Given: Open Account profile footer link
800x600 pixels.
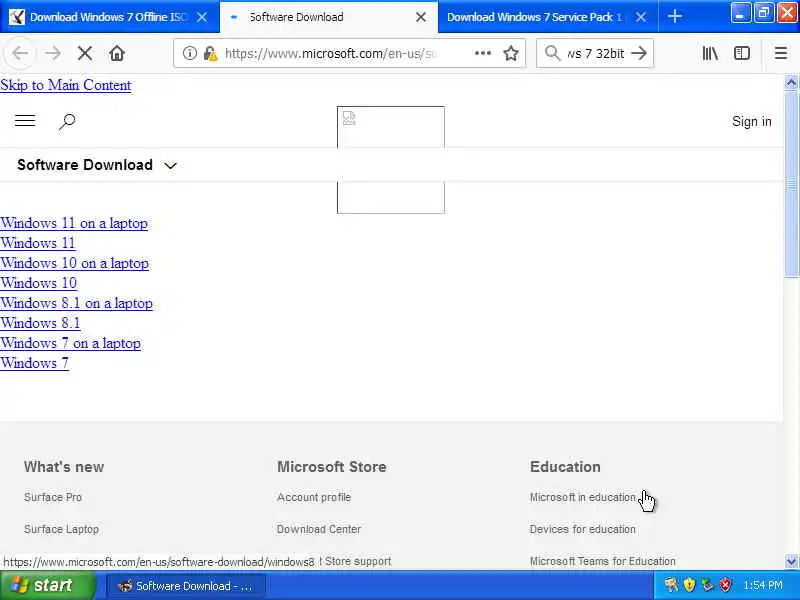Looking at the screenshot, I should [x=314, y=497].
